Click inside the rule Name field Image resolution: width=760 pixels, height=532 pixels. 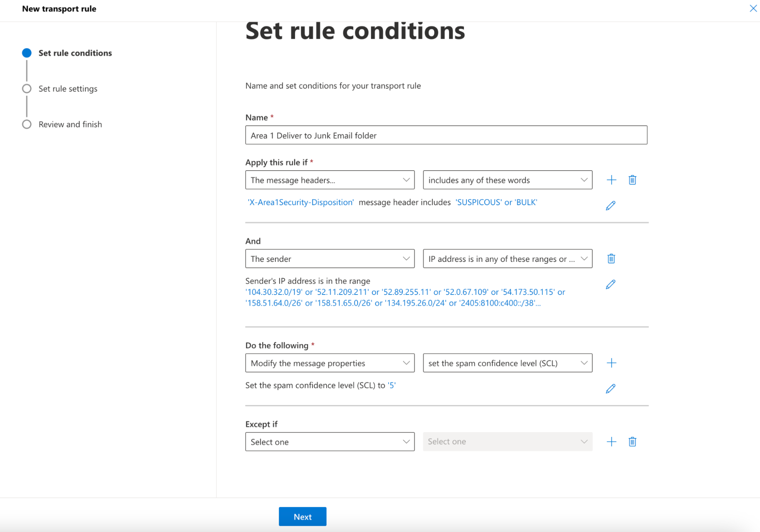pyautogui.click(x=446, y=135)
